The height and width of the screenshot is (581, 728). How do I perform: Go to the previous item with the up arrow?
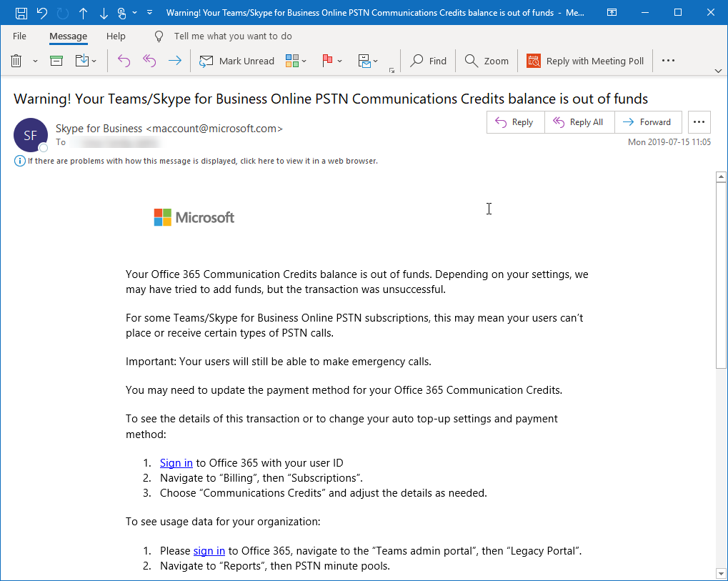(x=83, y=13)
